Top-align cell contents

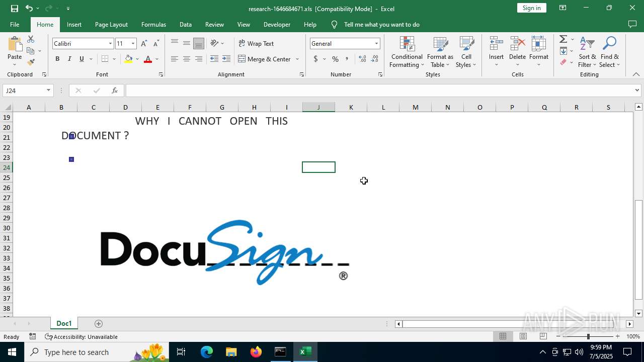point(175,43)
